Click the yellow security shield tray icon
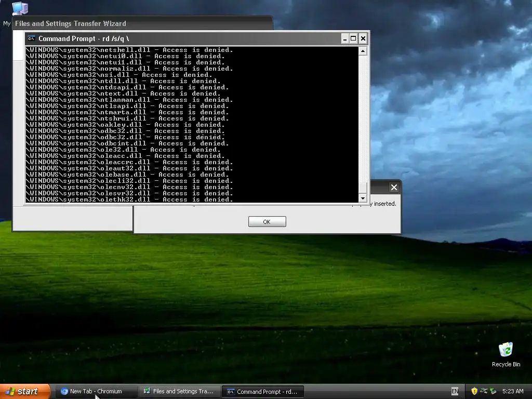This screenshot has width=532, height=399. (x=474, y=391)
